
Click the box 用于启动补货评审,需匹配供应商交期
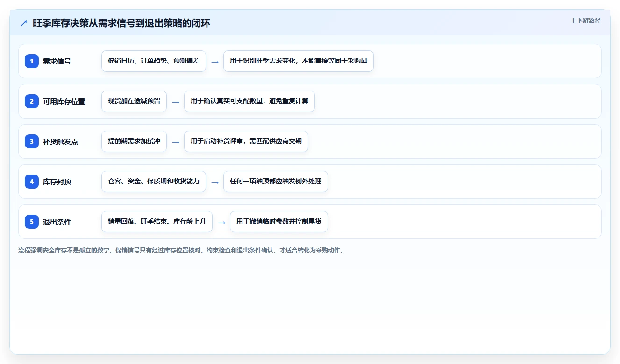click(246, 141)
